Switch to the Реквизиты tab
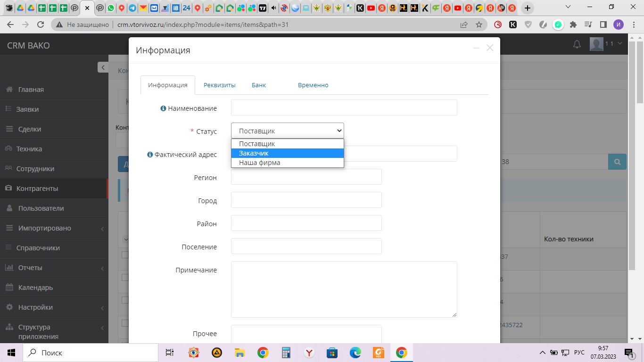The width and height of the screenshot is (644, 362). coord(220,85)
